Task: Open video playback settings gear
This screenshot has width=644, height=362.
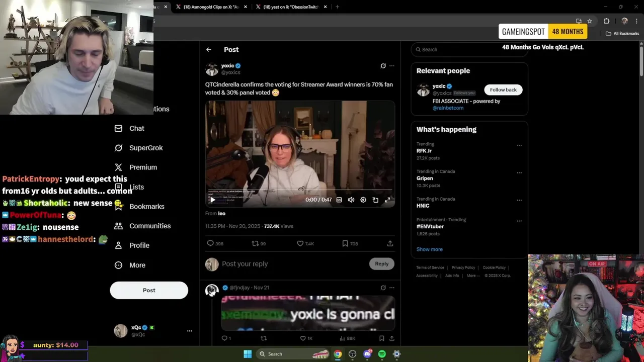Action: point(363,200)
